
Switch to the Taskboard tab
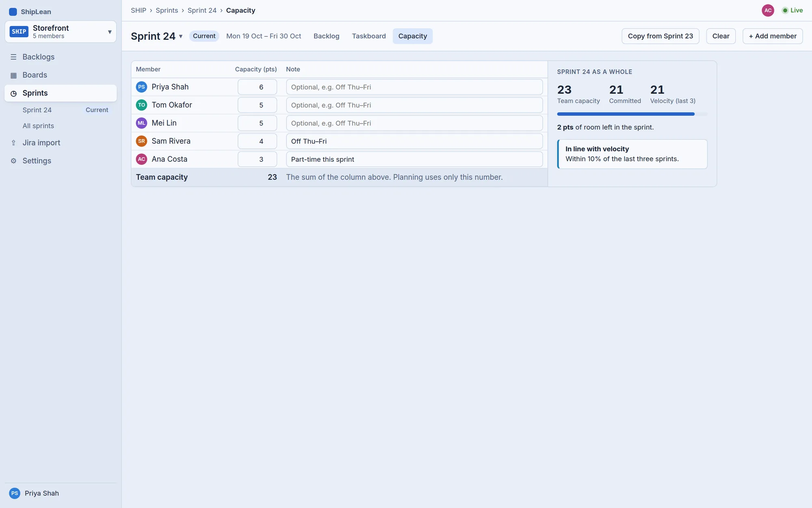369,36
